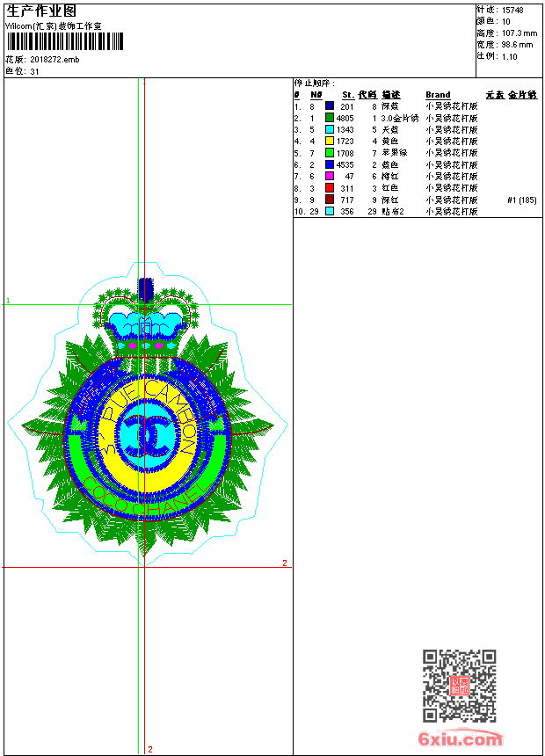Viewport: 545px width, 756px height.
Task: Click the height value 107.3 mm
Action: pyautogui.click(x=520, y=33)
